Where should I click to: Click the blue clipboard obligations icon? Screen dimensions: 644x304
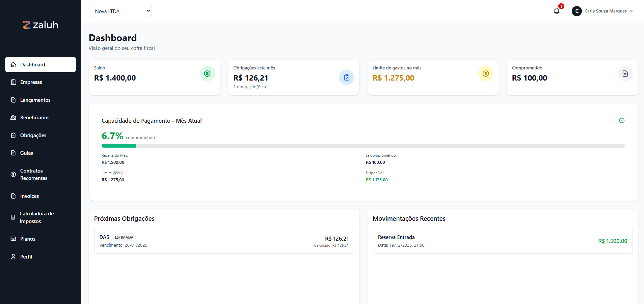pyautogui.click(x=346, y=78)
